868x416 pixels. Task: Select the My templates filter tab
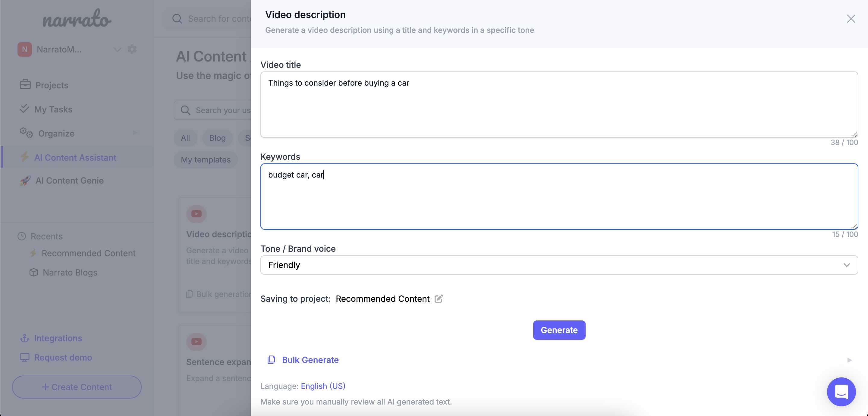[x=206, y=160]
